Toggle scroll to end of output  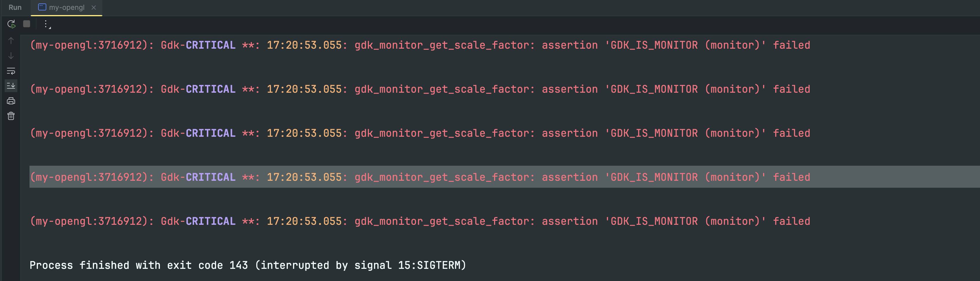click(11, 86)
